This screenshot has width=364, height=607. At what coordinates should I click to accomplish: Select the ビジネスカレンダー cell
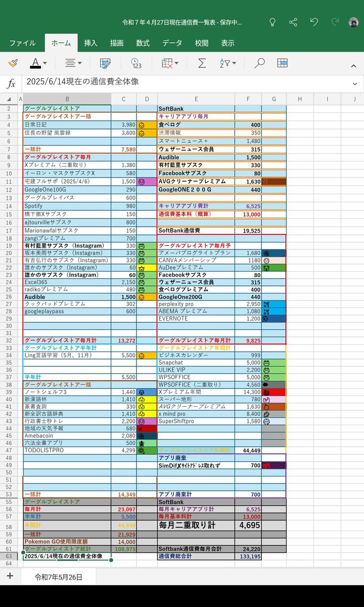pos(196,356)
